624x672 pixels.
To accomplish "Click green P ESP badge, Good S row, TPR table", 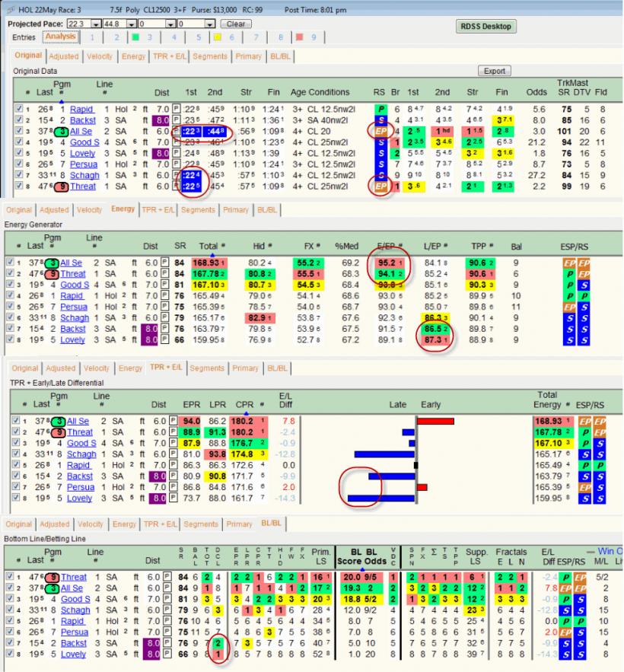I will coord(584,443).
